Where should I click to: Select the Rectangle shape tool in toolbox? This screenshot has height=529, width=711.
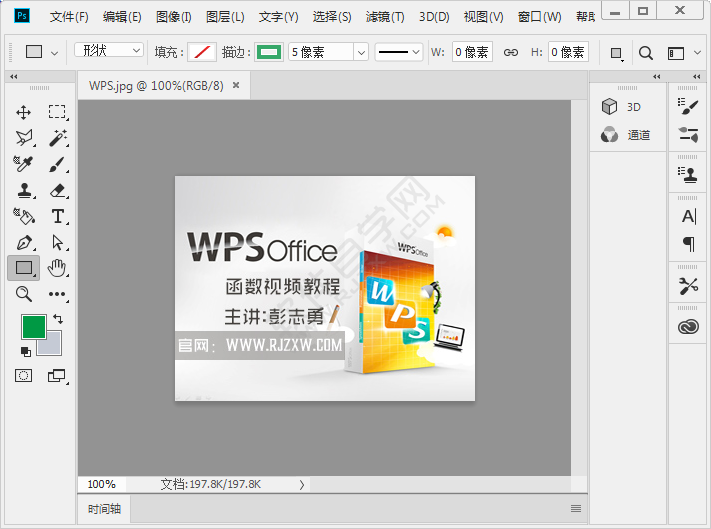click(x=24, y=268)
